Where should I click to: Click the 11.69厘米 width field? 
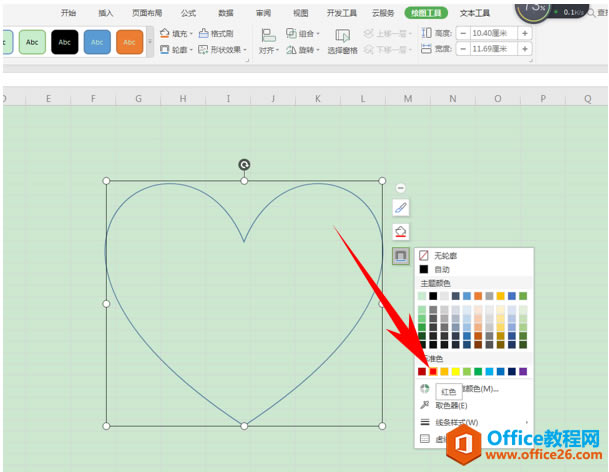tap(493, 49)
